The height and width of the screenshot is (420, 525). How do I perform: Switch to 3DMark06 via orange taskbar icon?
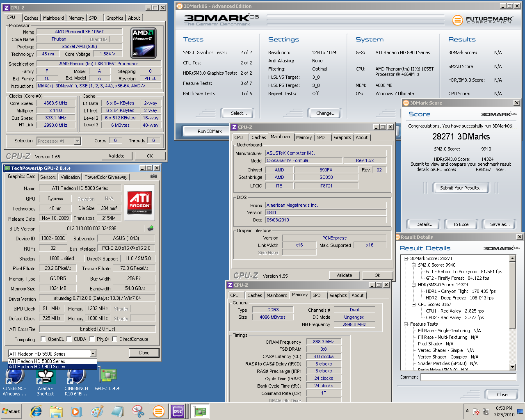[x=158, y=411]
